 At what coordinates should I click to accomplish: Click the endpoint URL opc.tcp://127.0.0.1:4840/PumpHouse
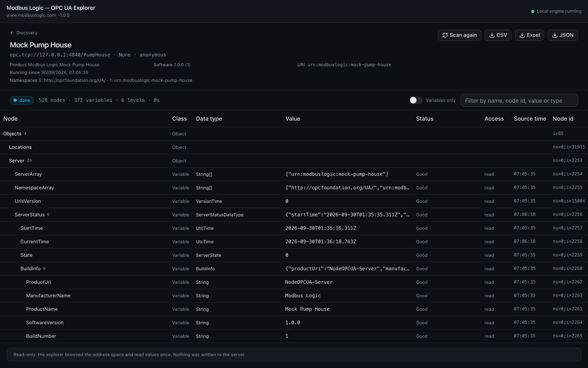[x=60, y=55]
